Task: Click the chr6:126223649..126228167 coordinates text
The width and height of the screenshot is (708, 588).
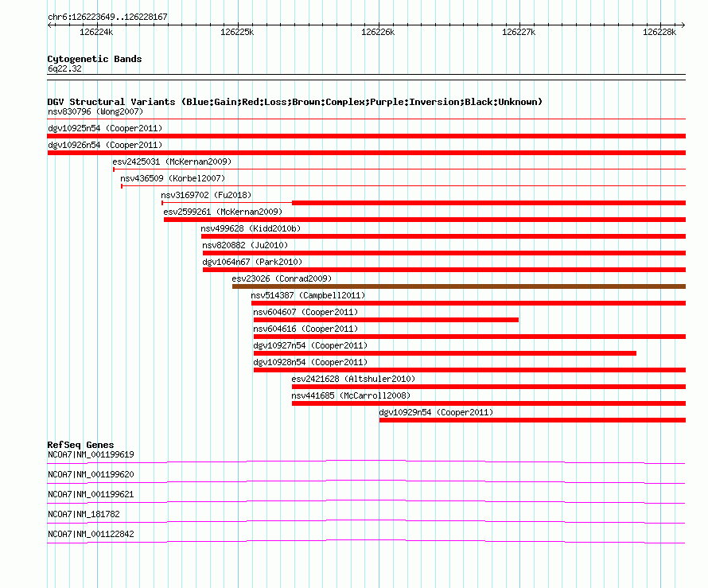Action: coord(107,18)
